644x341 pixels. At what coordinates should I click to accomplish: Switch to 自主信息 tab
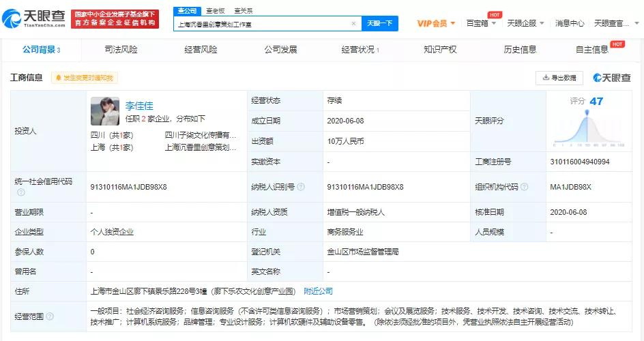(x=592, y=50)
